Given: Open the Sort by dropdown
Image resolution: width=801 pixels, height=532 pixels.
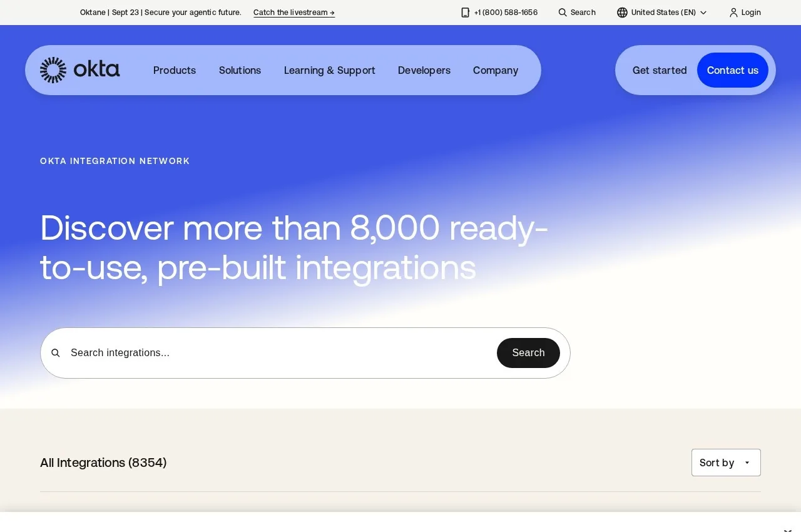Looking at the screenshot, I should (726, 463).
